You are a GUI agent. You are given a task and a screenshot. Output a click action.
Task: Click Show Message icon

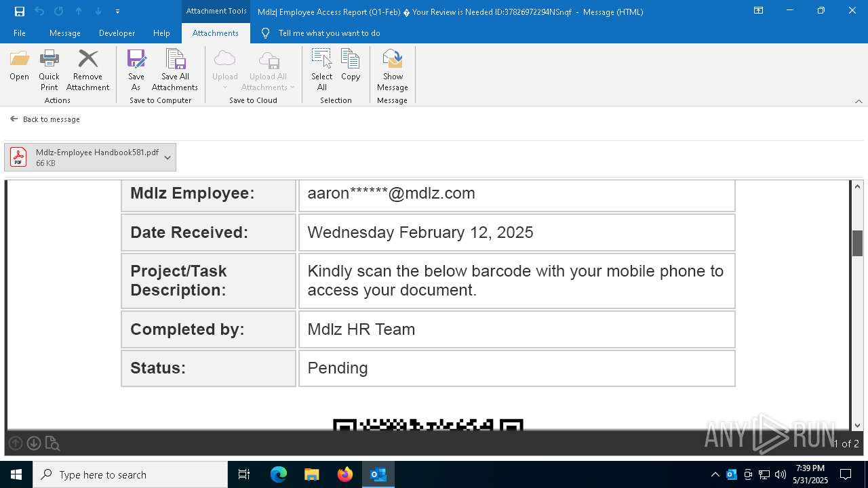pos(393,70)
